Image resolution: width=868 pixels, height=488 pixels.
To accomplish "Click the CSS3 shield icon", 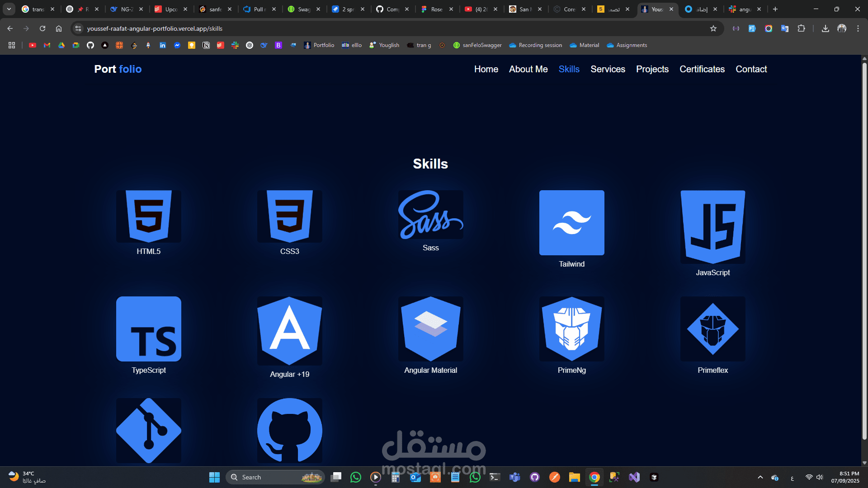I will [x=290, y=216].
